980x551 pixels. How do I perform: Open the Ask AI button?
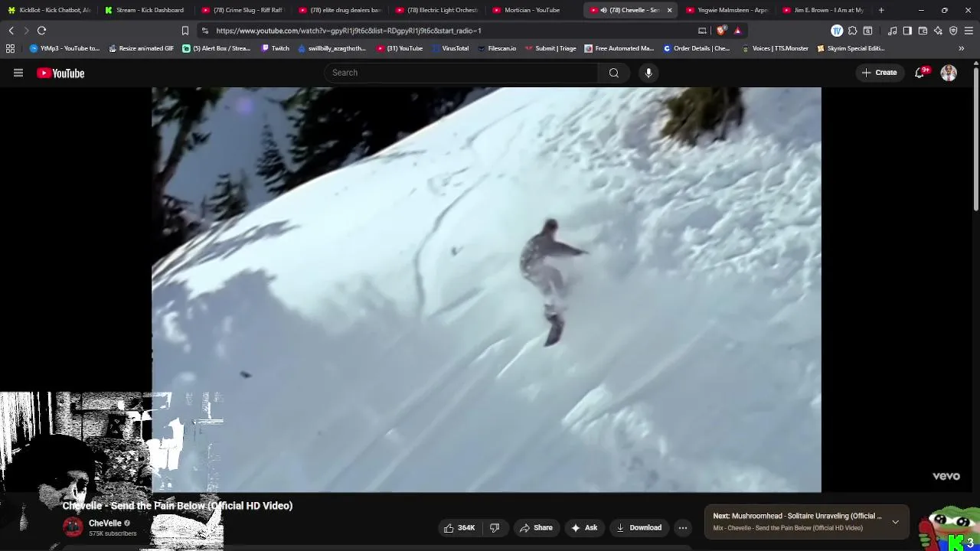tap(584, 527)
